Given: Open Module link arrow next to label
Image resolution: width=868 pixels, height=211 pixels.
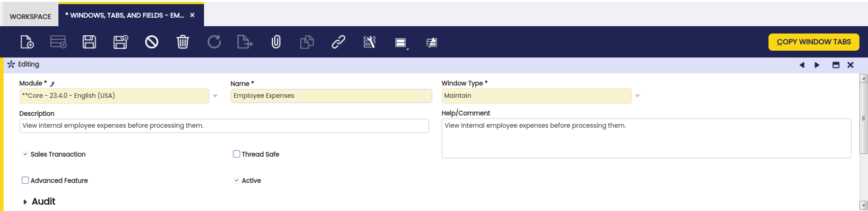Looking at the screenshot, I should 52,84.
